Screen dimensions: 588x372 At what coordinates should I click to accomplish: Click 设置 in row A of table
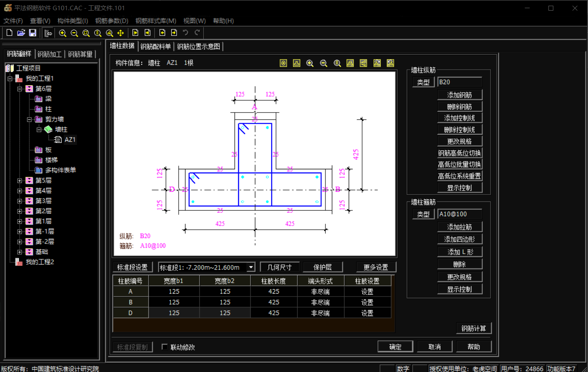(367, 292)
